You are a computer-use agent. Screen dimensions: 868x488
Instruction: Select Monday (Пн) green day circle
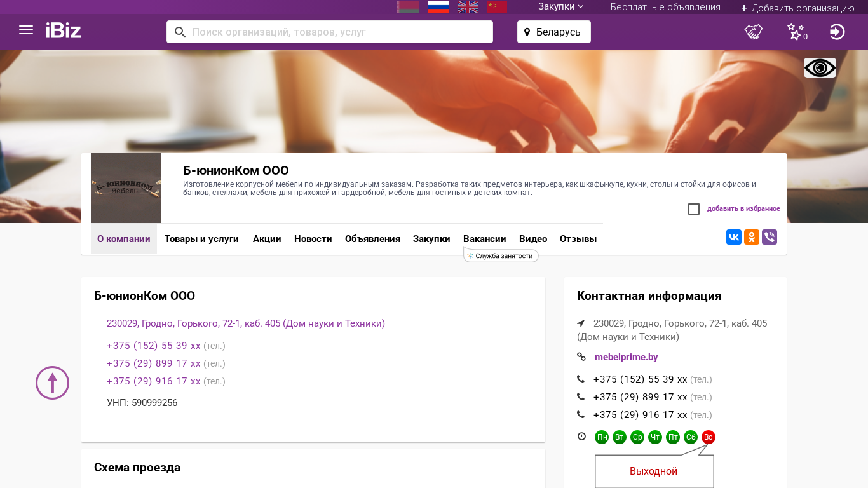[x=602, y=437]
